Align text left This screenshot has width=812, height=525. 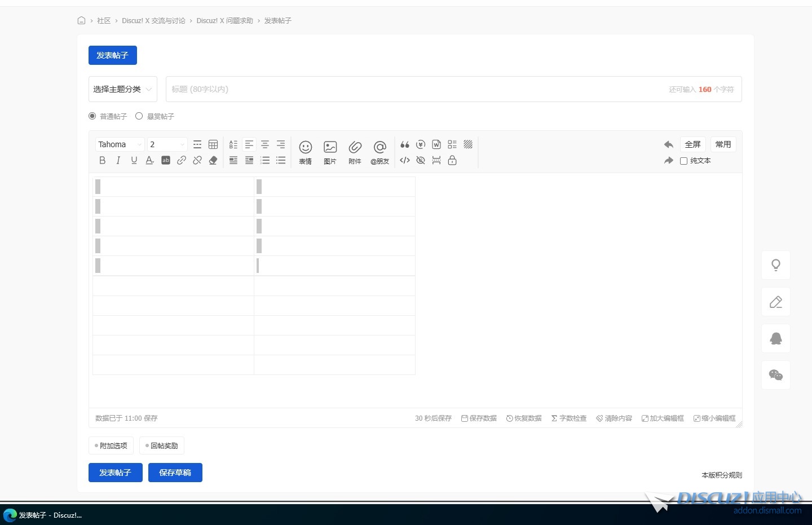pyautogui.click(x=249, y=144)
